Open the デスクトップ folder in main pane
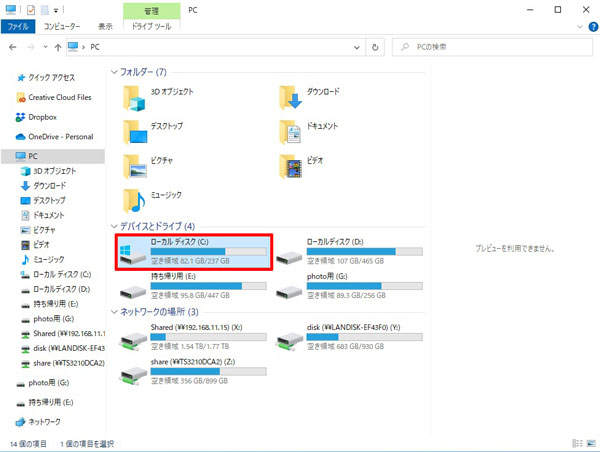Screen dimensions: 600x452 coord(153,132)
